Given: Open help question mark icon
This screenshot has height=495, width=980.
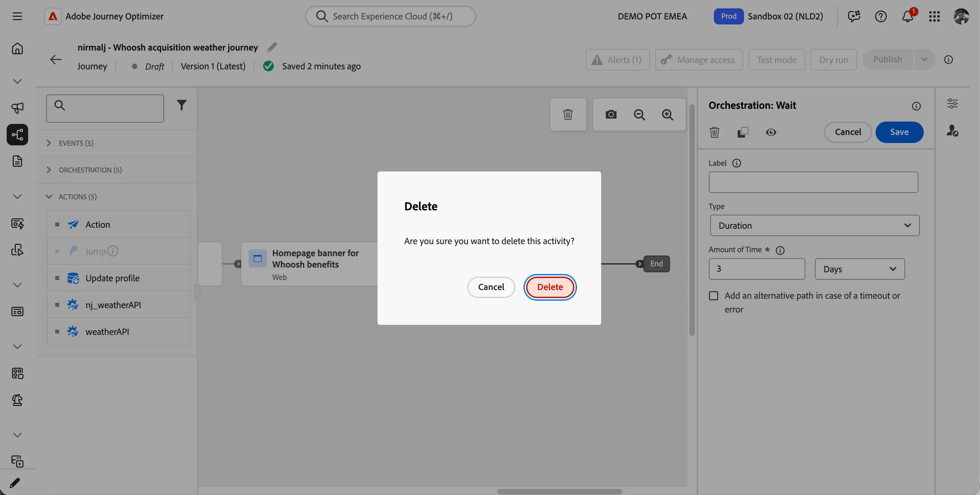Looking at the screenshot, I should coord(880,16).
